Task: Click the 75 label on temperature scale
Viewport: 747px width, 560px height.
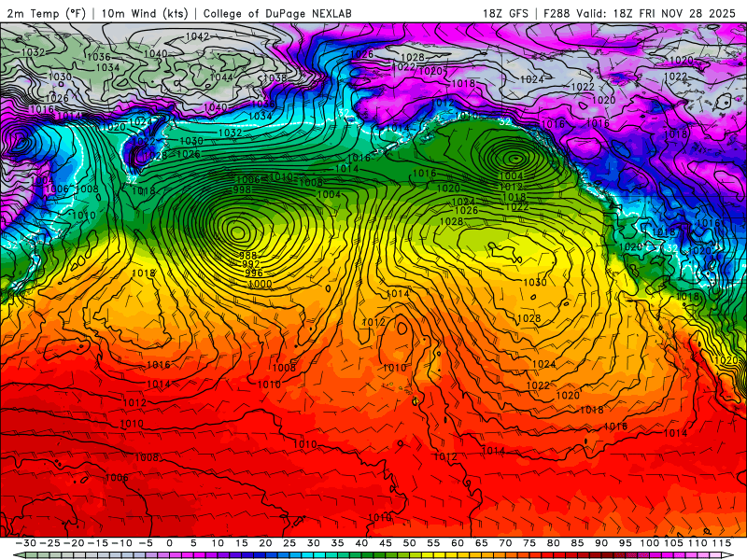Action: 529,543
